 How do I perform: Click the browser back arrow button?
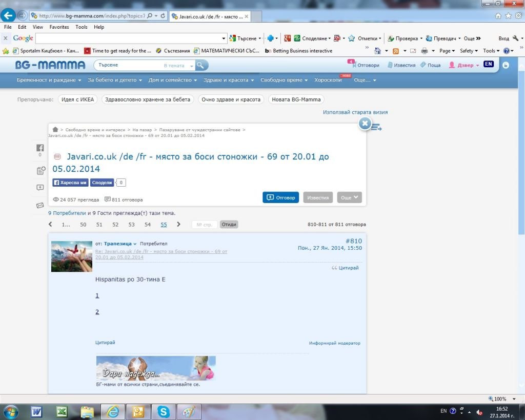(9, 15)
